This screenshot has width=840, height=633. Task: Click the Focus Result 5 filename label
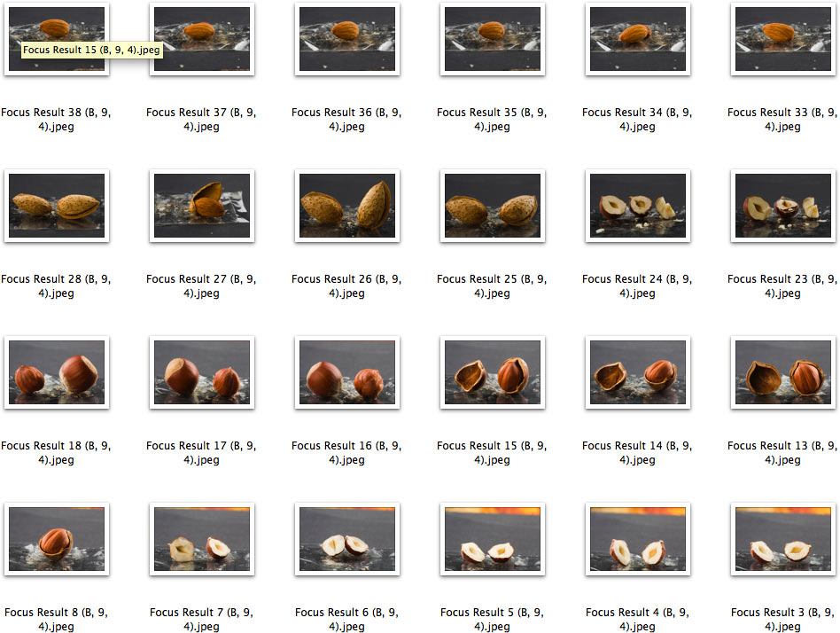pos(492,620)
